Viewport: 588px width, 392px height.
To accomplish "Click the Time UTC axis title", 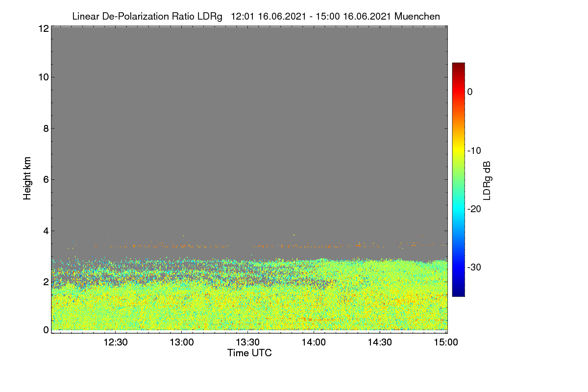I will pos(249,353).
